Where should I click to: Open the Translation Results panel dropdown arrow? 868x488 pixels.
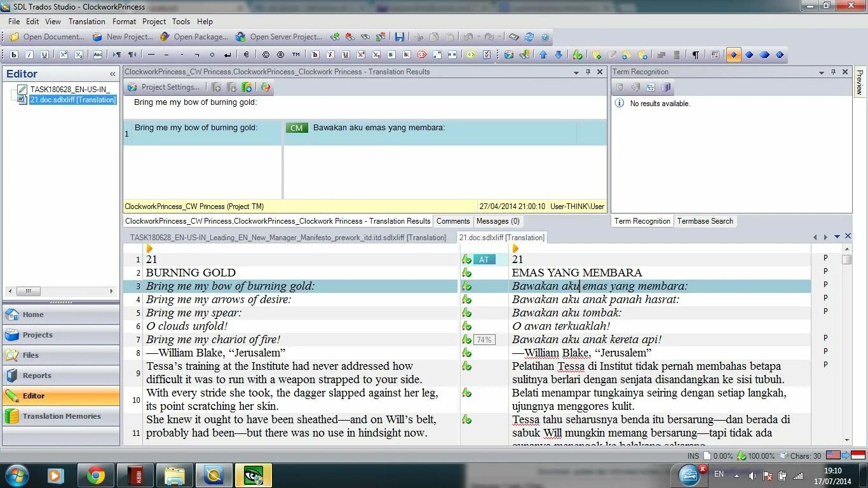(x=576, y=72)
